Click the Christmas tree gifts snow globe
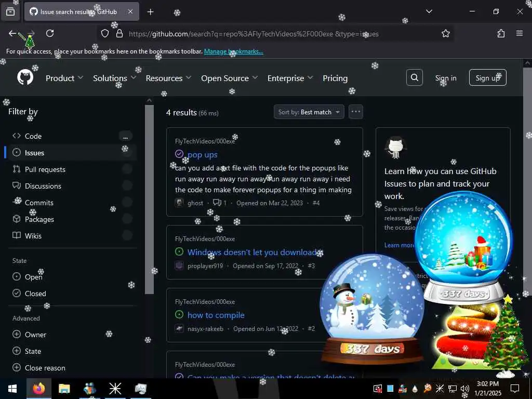532x399 pixels. tap(463, 248)
